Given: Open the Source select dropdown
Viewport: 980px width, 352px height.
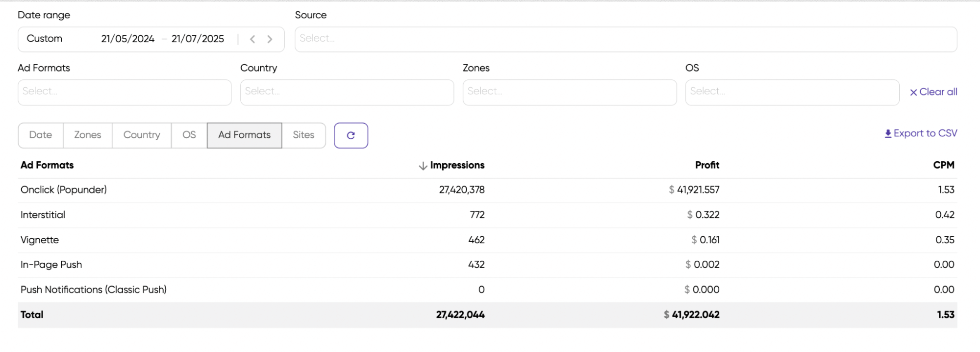Looking at the screenshot, I should point(625,39).
